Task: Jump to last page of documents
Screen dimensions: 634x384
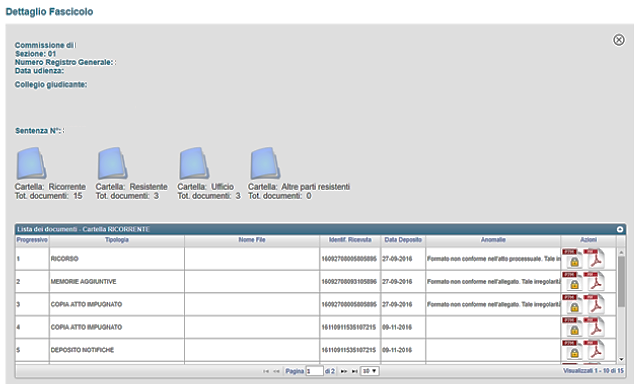Action: pos(355,371)
